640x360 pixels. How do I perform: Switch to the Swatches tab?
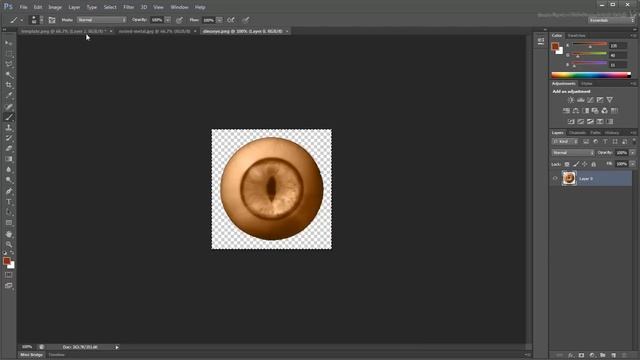click(576, 36)
